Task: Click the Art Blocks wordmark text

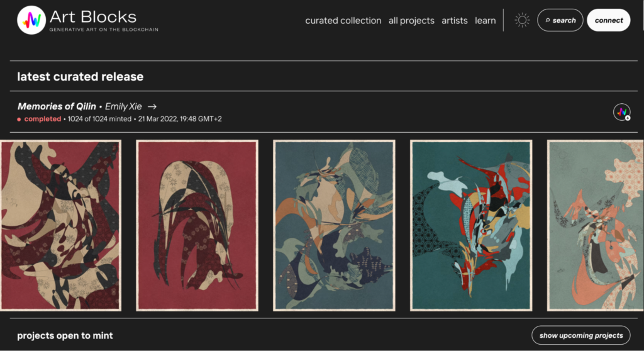Action: click(x=93, y=17)
